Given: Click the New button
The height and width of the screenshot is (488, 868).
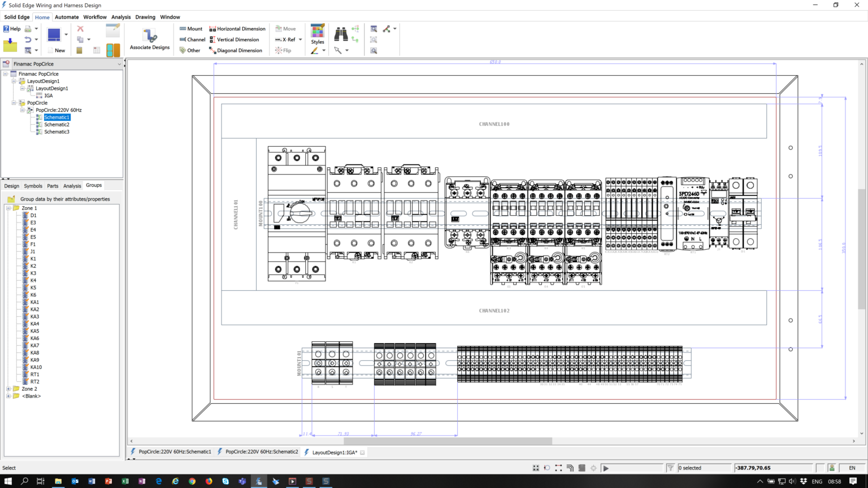Looking at the screenshot, I should coord(59,50).
